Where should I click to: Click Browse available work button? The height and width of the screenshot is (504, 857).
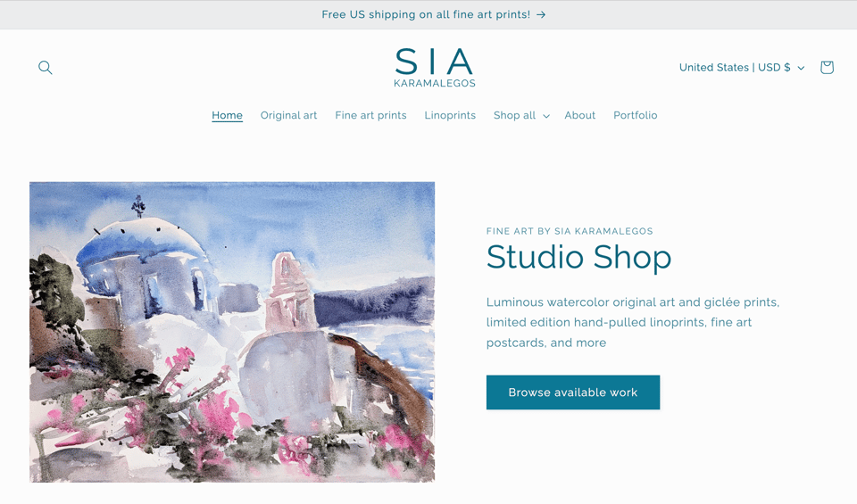tap(573, 392)
